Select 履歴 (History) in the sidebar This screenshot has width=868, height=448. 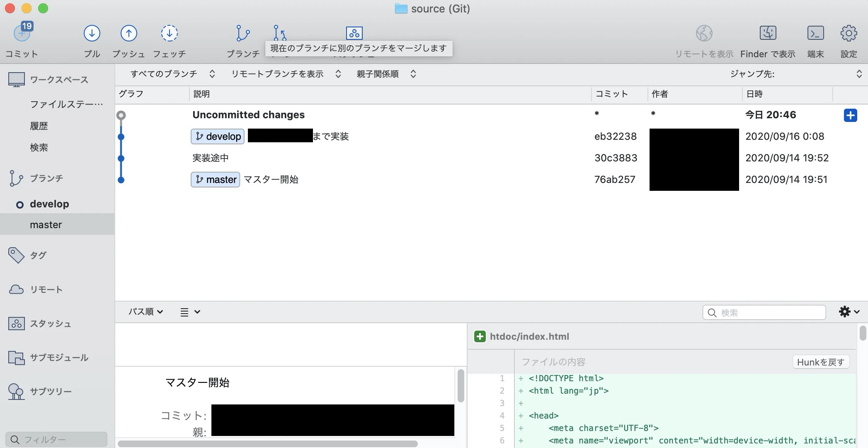coord(39,126)
